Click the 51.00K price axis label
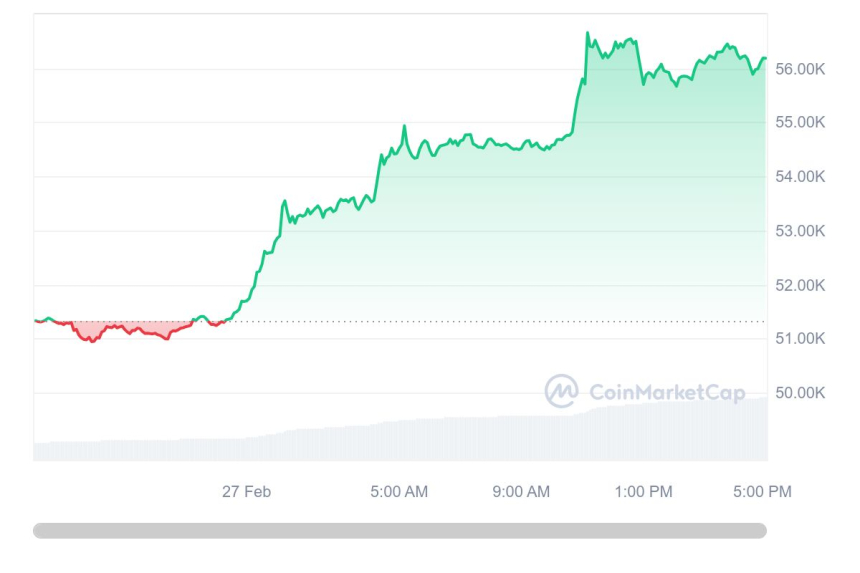 pyautogui.click(x=799, y=339)
